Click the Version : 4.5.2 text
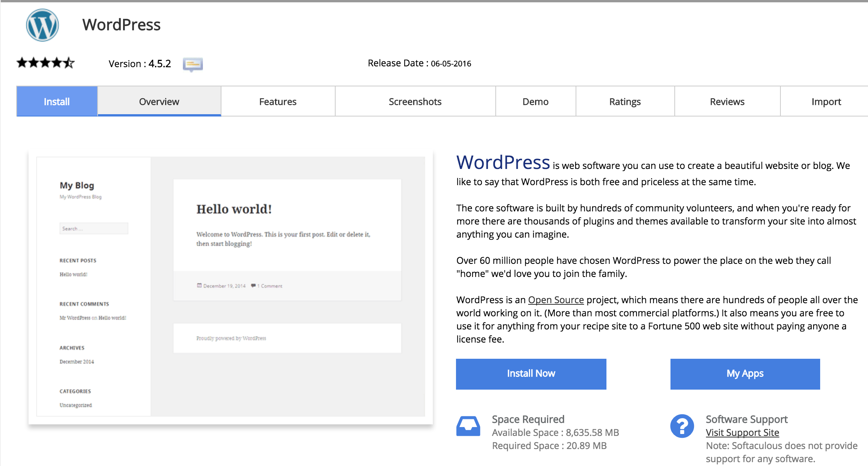The width and height of the screenshot is (868, 466). pyautogui.click(x=140, y=64)
